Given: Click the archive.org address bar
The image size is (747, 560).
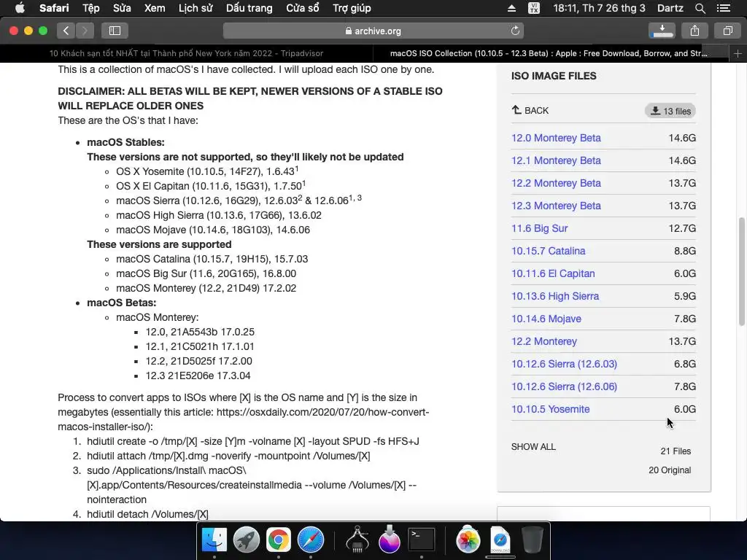Looking at the screenshot, I should point(373,31).
